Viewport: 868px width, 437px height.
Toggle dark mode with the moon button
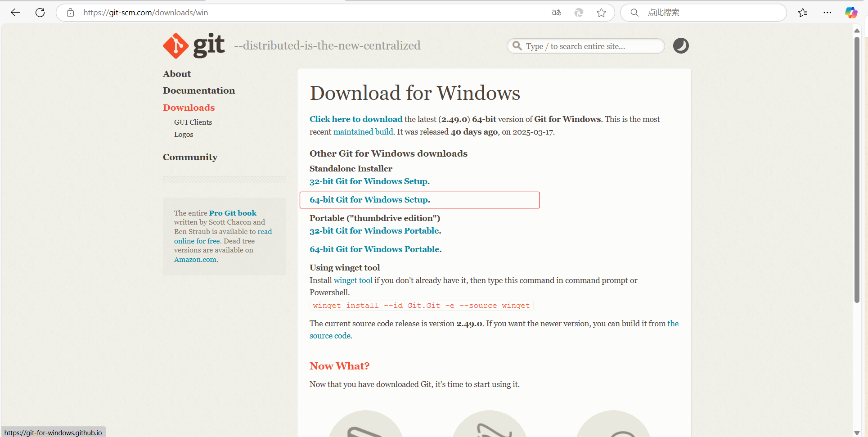pyautogui.click(x=681, y=46)
